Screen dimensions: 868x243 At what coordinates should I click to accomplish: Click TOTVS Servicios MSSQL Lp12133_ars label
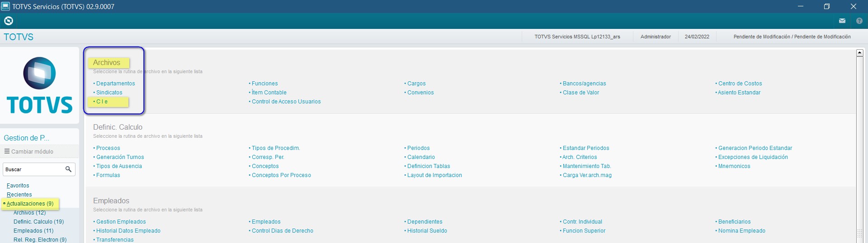577,37
